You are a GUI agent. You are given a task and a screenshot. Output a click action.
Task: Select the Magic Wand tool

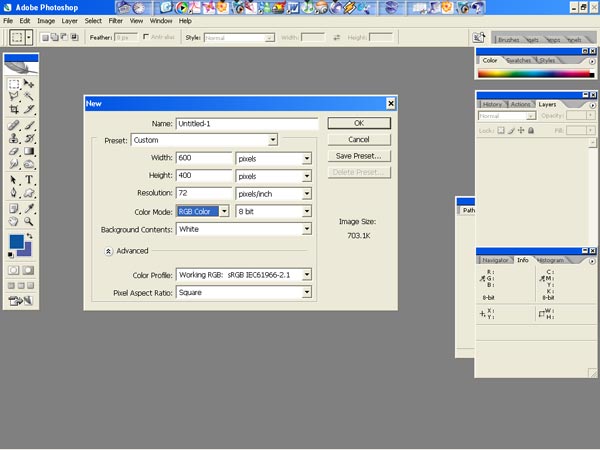click(x=29, y=97)
